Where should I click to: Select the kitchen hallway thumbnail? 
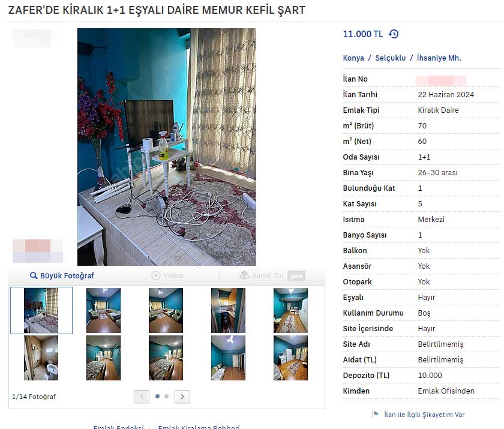(x=228, y=310)
